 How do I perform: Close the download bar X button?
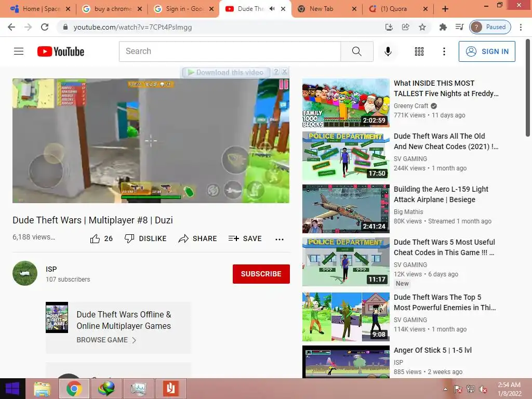(x=285, y=72)
